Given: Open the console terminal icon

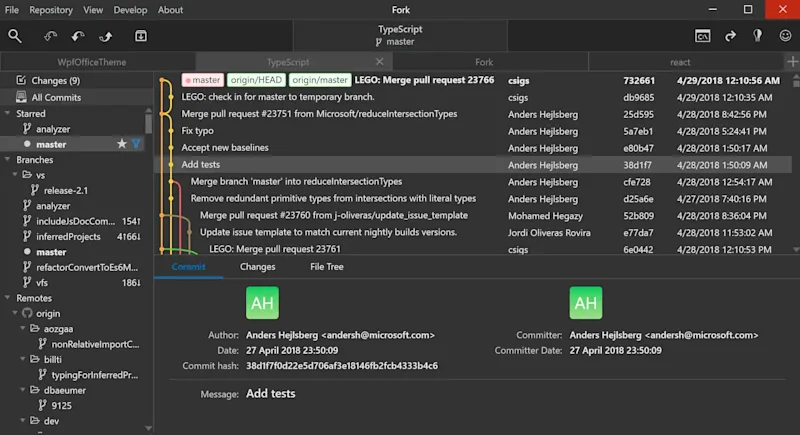Looking at the screenshot, I should 703,36.
